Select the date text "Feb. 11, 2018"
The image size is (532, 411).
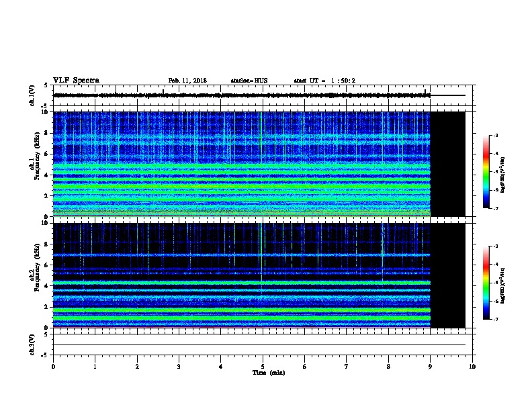coord(187,81)
